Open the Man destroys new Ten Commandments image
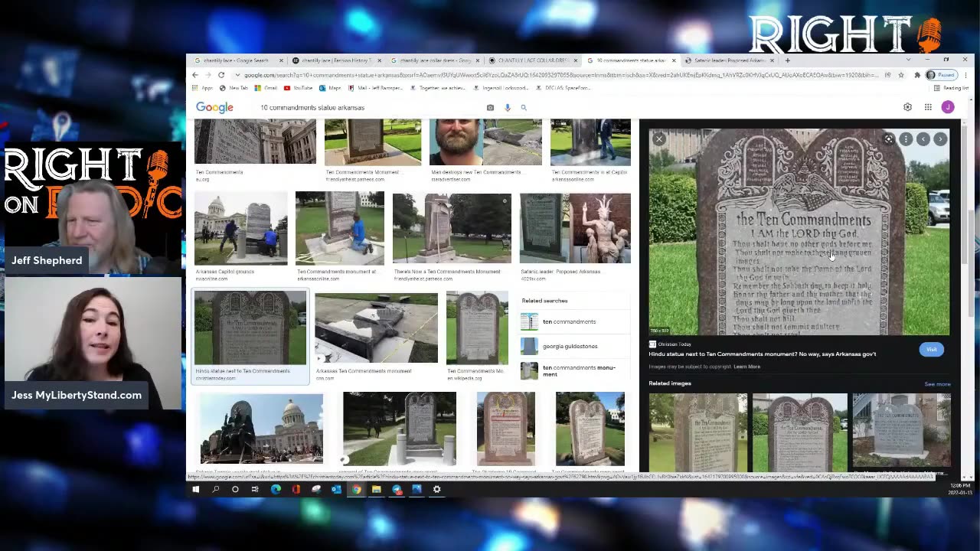The width and height of the screenshot is (980, 551). coord(485,142)
